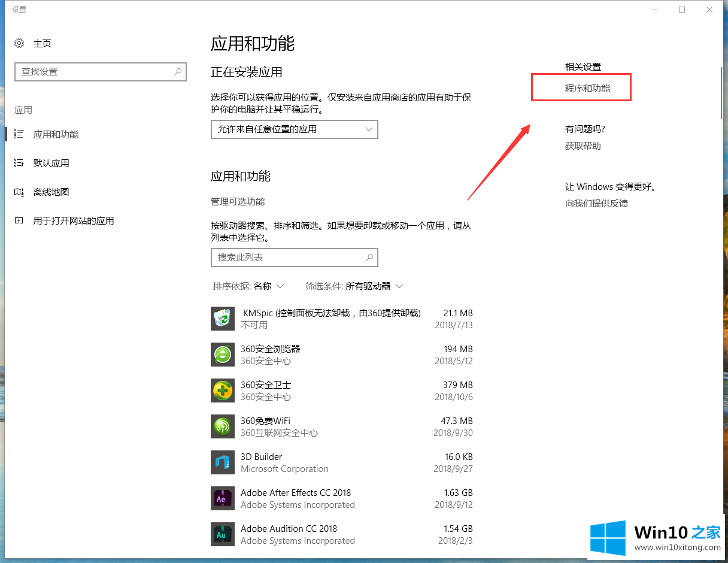
Task: Minimize the 设置 window
Action: [654, 10]
